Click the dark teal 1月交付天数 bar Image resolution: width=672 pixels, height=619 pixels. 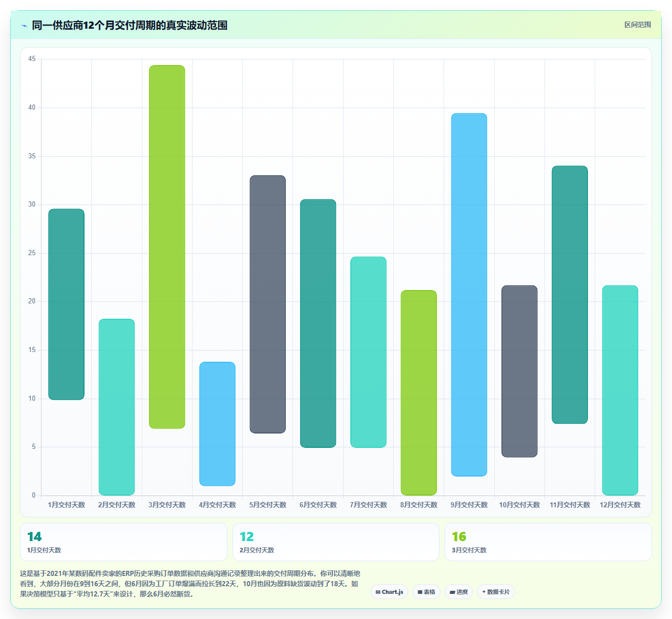coord(67,304)
